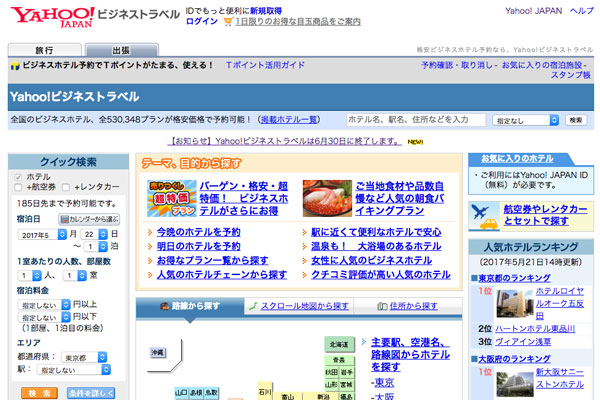Click the T-point icon in the gray bar
Viewport: 600px width, 400px height.
15,66
